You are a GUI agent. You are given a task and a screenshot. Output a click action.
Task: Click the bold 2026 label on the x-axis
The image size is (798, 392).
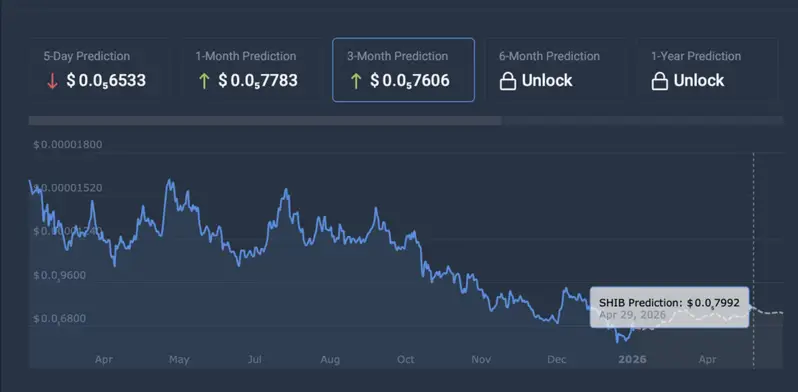coord(632,359)
